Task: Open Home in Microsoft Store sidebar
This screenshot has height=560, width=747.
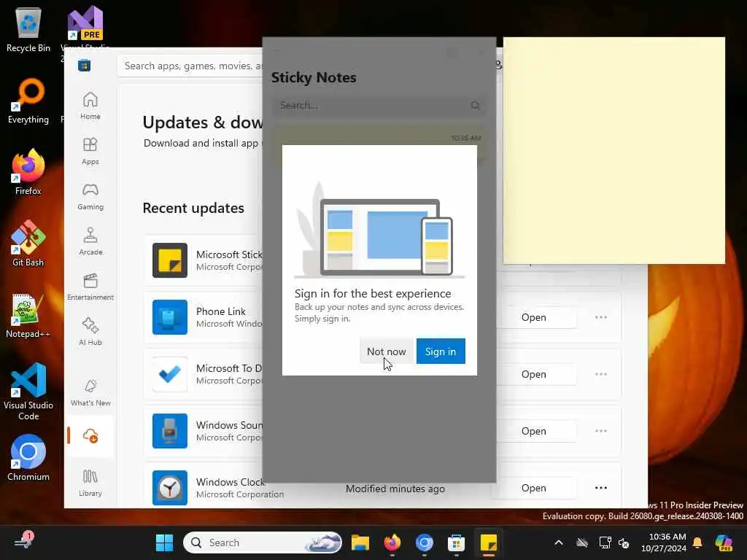Action: coord(90,106)
